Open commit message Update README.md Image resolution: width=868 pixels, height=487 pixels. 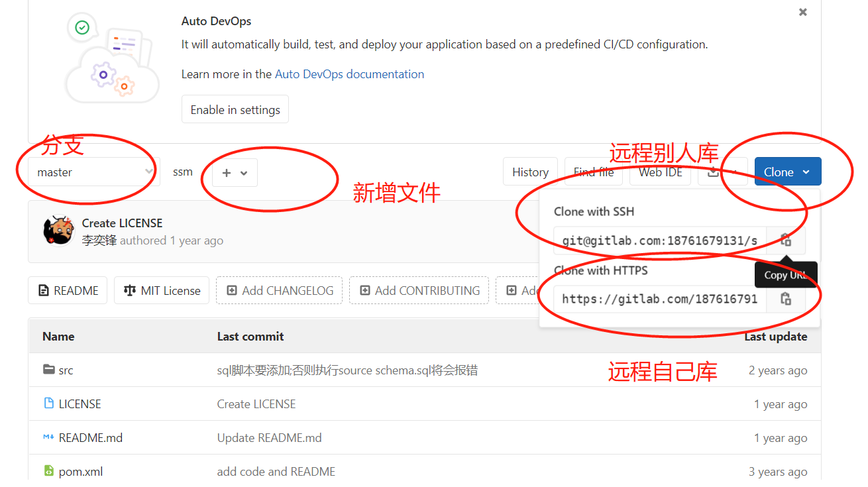[270, 438]
